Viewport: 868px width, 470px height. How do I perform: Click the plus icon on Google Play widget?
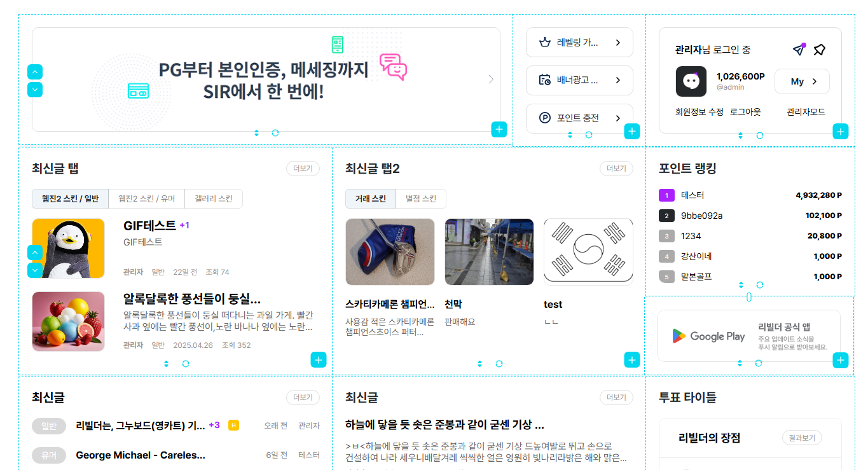pos(841,360)
